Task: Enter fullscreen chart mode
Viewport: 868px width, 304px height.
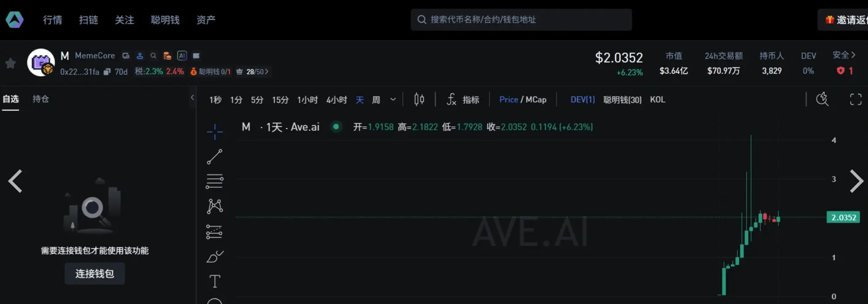Action: click(855, 99)
